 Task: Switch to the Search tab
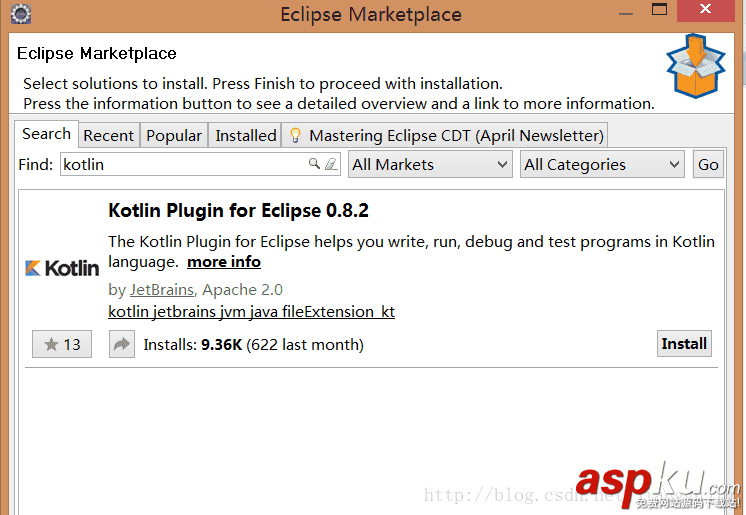[46, 134]
